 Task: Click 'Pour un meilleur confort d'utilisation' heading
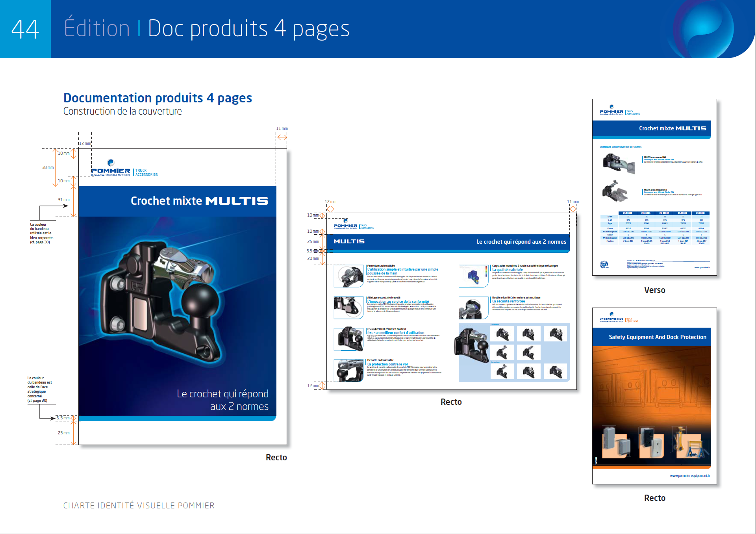pyautogui.click(x=396, y=333)
